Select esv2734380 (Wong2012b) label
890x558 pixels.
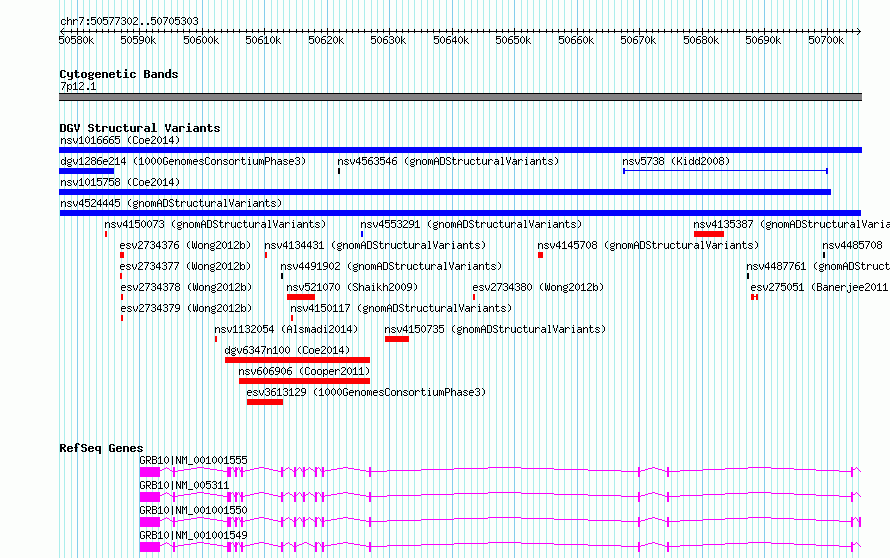(538, 287)
